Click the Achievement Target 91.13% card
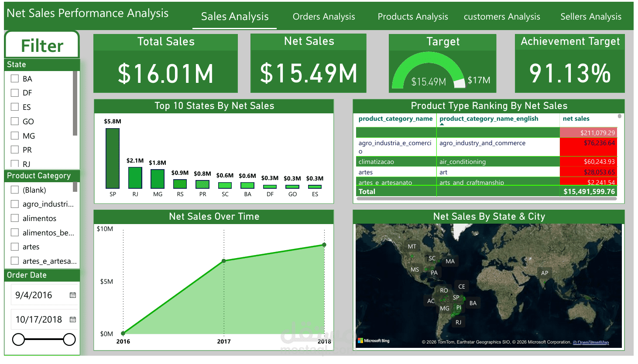 point(570,63)
